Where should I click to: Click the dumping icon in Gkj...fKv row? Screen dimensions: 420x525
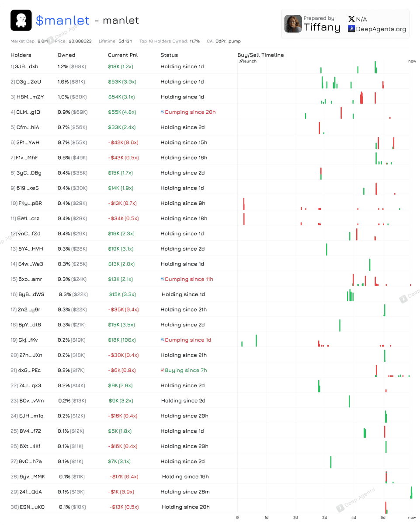(x=162, y=340)
